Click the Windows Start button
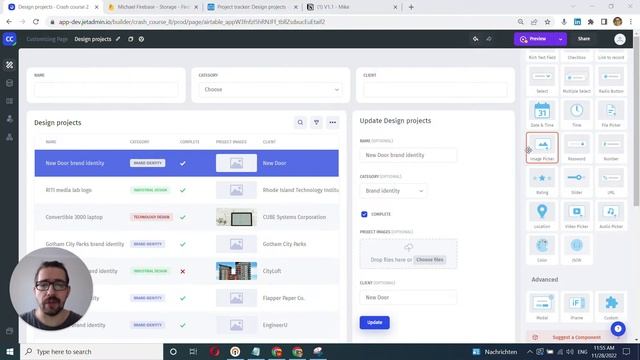The width and height of the screenshot is (640, 360). (x=10, y=351)
